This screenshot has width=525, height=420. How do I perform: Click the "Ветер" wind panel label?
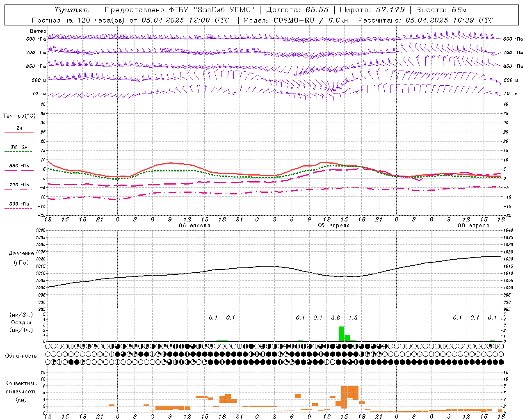point(38,31)
